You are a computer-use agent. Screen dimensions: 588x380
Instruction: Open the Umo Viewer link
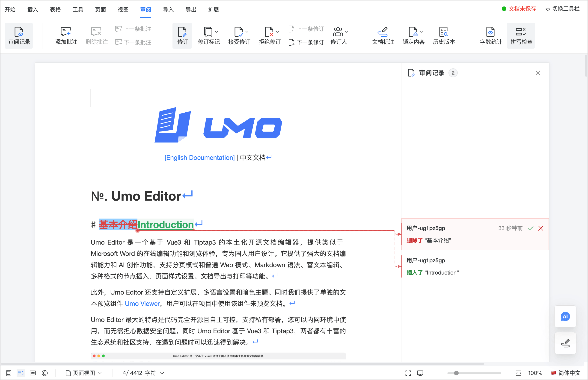point(142,304)
